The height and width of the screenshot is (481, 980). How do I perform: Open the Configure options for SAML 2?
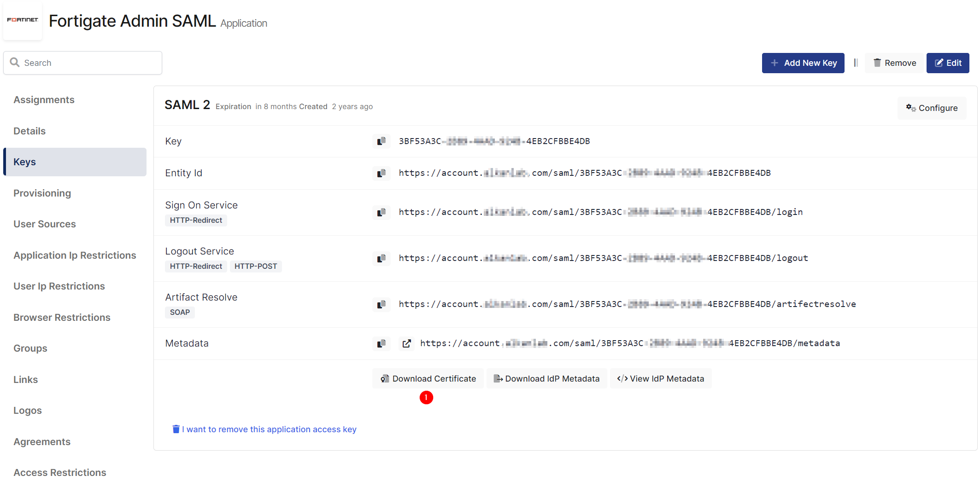click(932, 108)
